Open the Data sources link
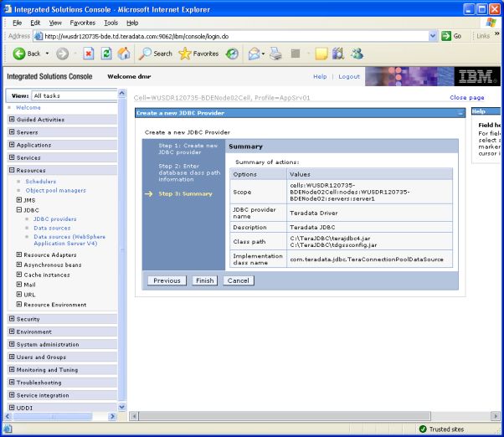 52,228
